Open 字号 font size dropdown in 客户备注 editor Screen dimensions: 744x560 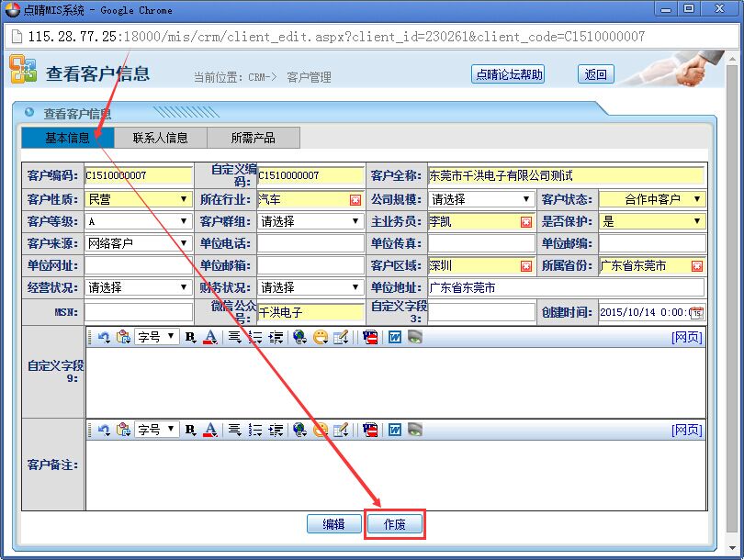[x=156, y=430]
